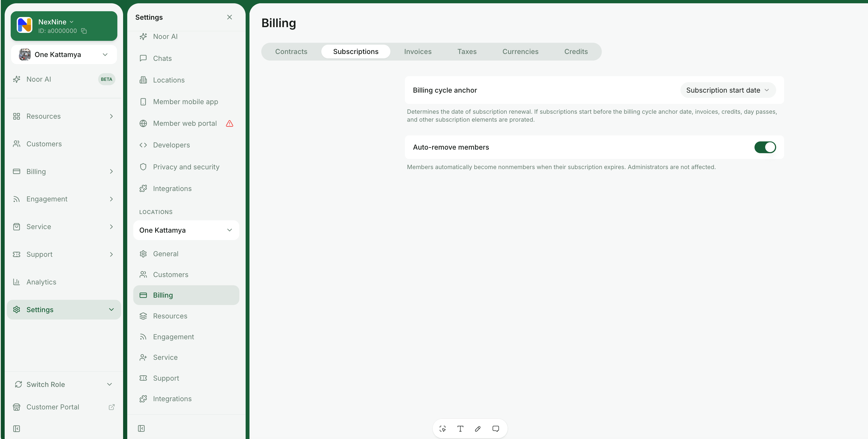Collapse the Settings panel icon
The image size is (868, 439).
point(141,428)
